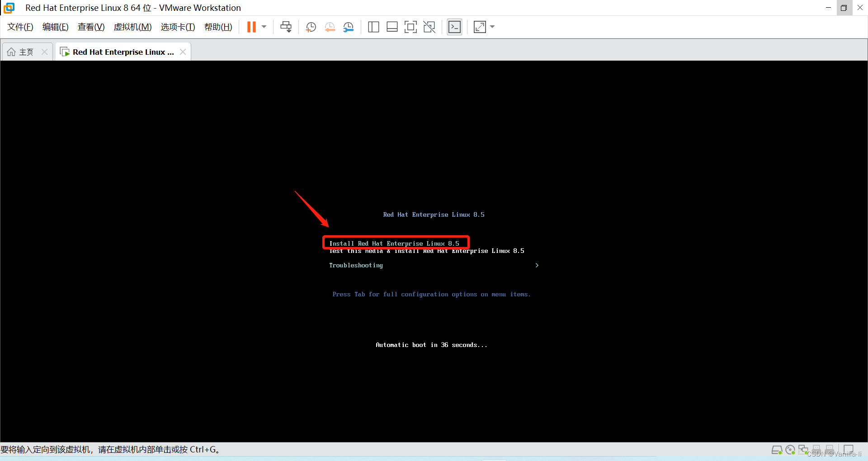Close the 主页 tab
The height and width of the screenshot is (461, 868).
(x=44, y=52)
